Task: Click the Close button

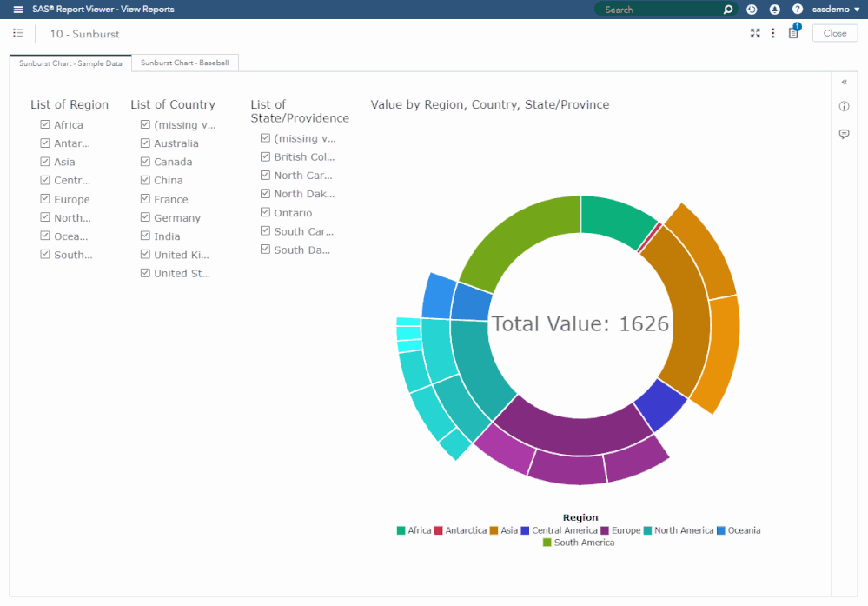Action: (x=834, y=33)
